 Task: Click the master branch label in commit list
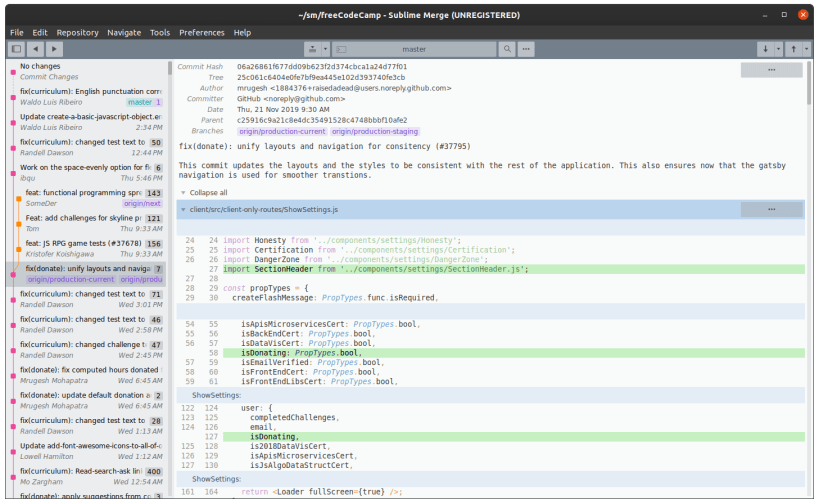[140, 102]
